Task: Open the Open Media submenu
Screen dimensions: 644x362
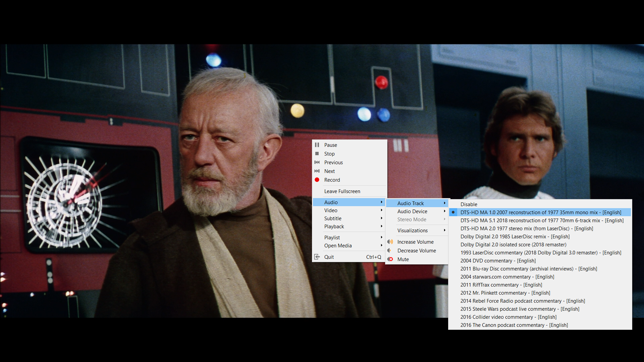Action: point(350,245)
